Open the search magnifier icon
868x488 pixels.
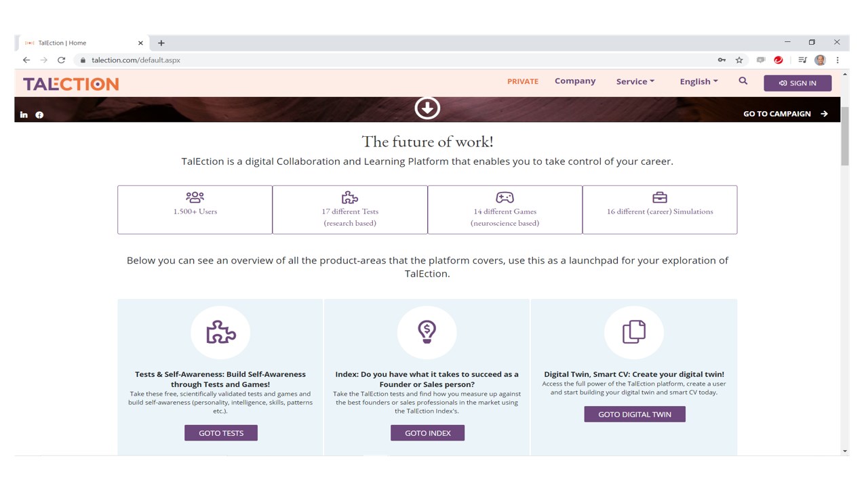pos(743,81)
